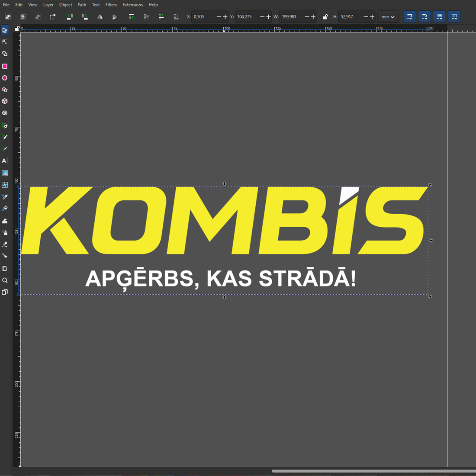Screen dimensions: 476x476
Task: Select the Pages tool
Action: pos(5,292)
